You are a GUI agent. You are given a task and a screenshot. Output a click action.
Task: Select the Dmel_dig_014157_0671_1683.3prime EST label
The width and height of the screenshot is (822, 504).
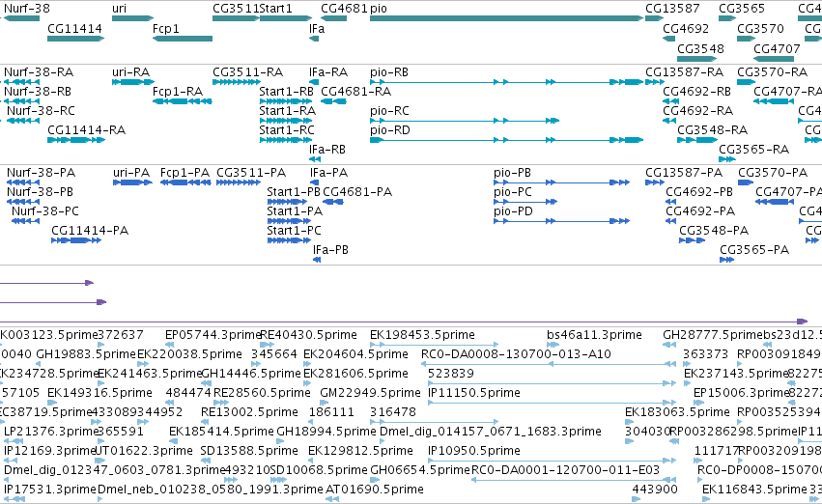tap(490, 432)
